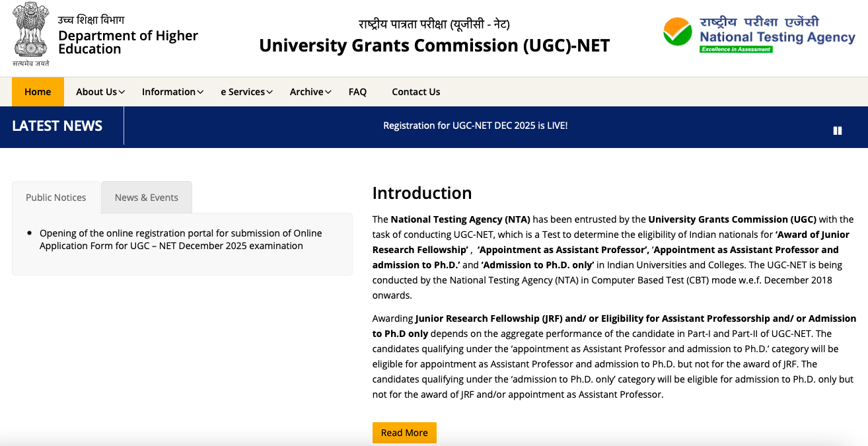This screenshot has width=868, height=446.
Task: Navigate to Contact Us
Action: click(x=416, y=92)
